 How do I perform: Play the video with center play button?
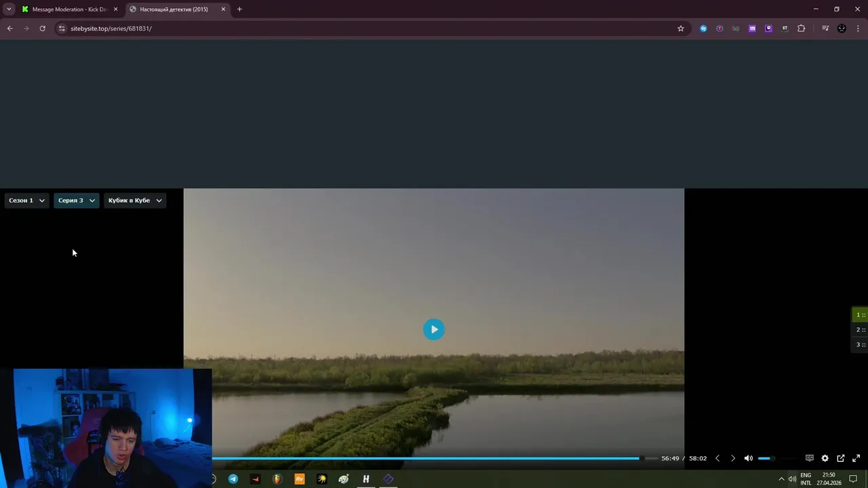[434, 329]
